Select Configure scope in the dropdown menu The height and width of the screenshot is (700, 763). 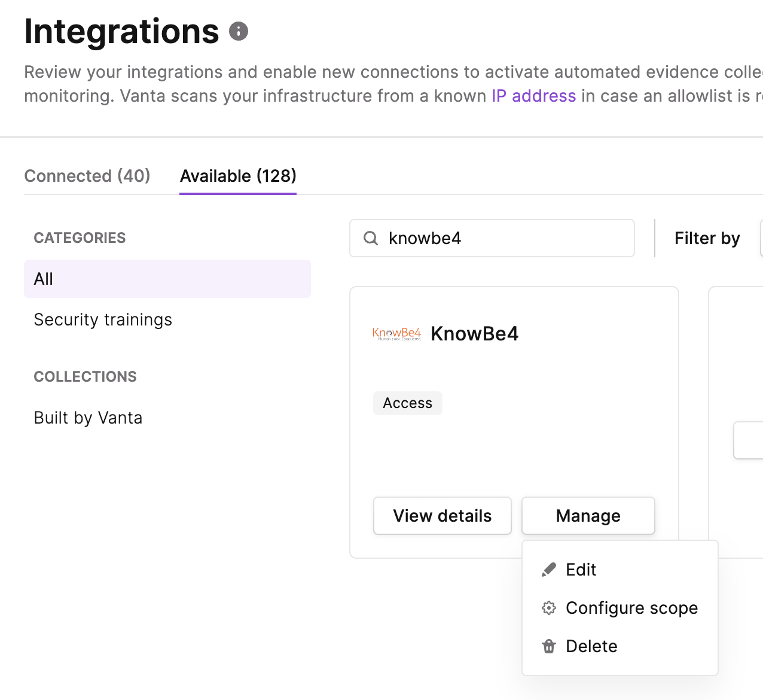click(x=620, y=608)
